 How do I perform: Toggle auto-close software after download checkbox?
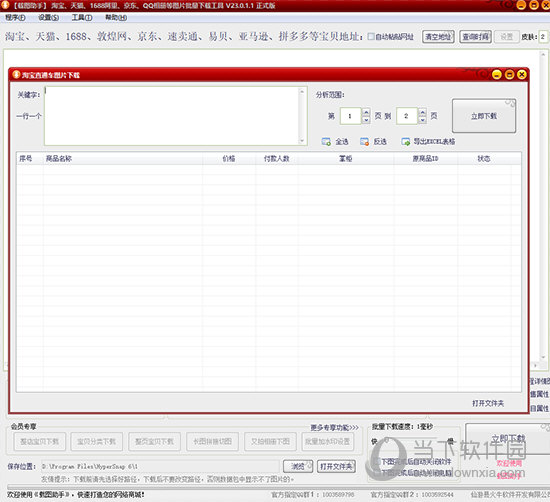click(377, 462)
